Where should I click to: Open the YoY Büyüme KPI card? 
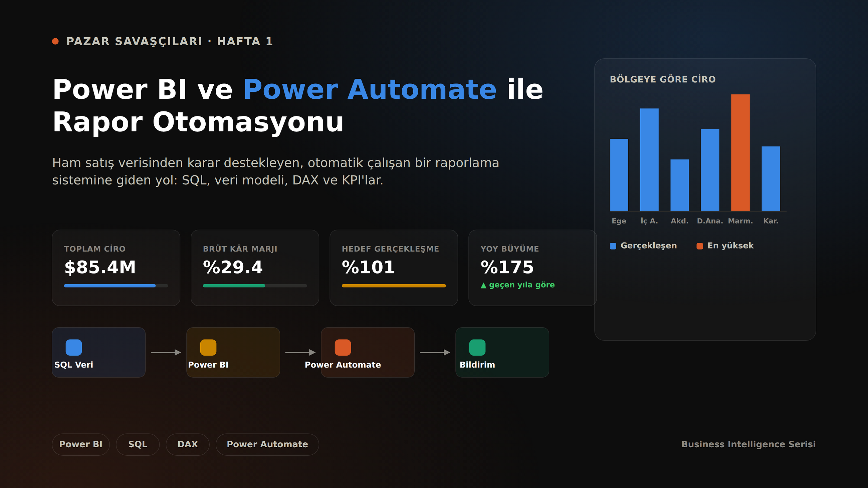(x=532, y=268)
